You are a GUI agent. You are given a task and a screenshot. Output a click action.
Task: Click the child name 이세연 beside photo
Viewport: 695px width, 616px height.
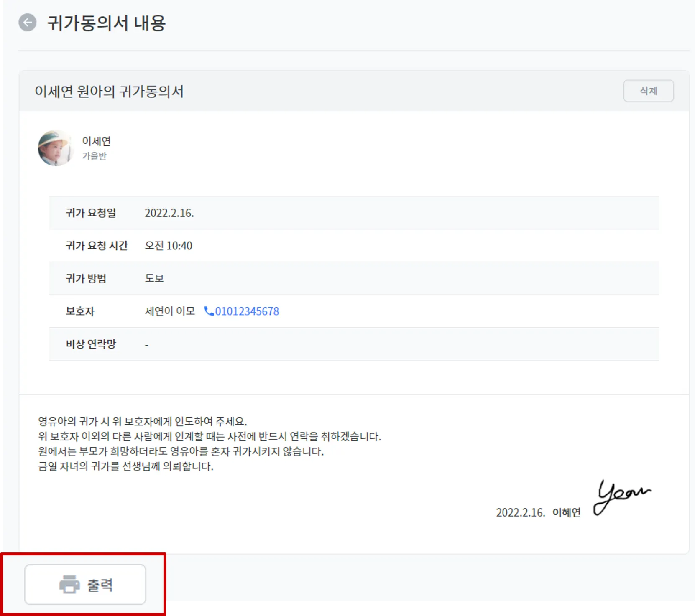[97, 141]
